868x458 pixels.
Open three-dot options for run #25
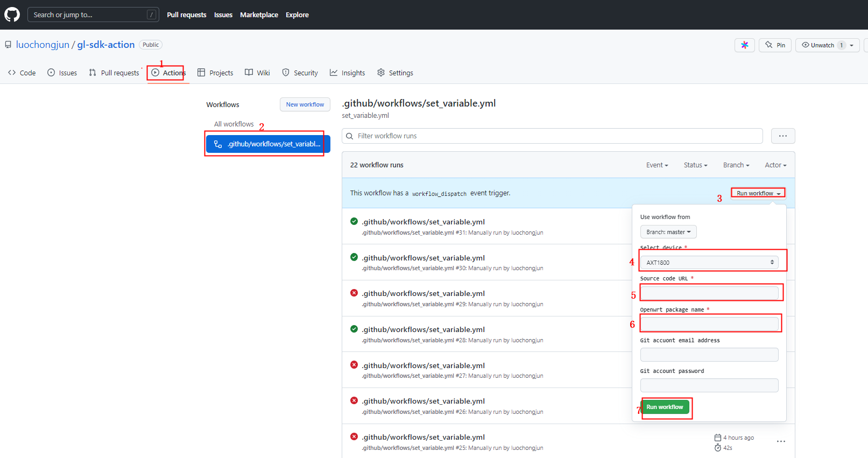click(781, 441)
